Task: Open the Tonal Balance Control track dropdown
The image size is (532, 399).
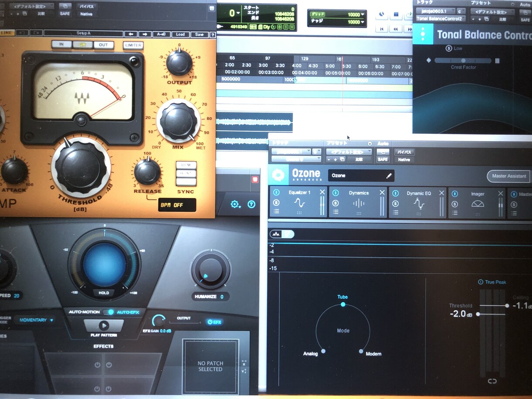Action: 435,11
